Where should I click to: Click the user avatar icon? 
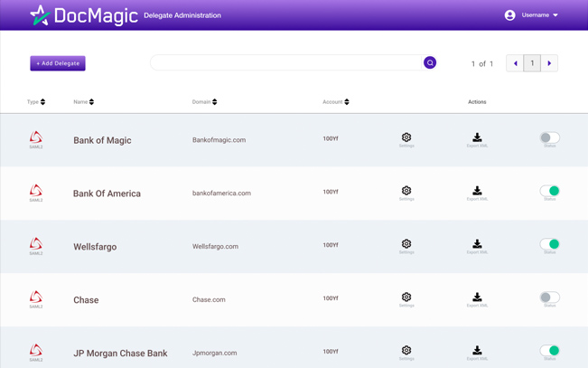(x=509, y=15)
